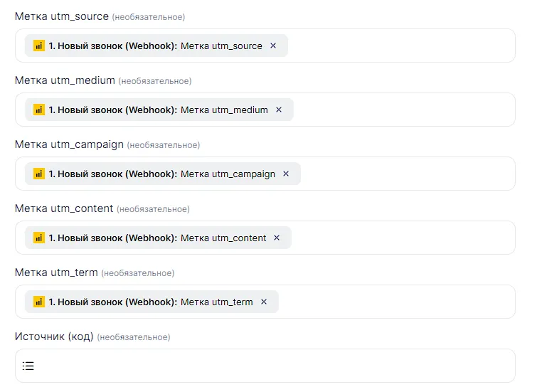This screenshot has height=392, width=542.
Task: Select the 'Метка utm_source' webhook tag text
Action: [x=221, y=46]
